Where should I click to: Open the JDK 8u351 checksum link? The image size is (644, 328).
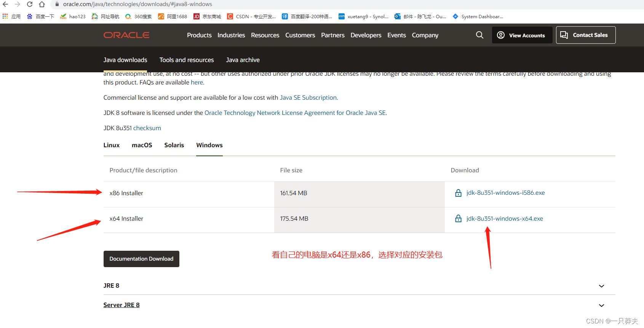(x=147, y=128)
